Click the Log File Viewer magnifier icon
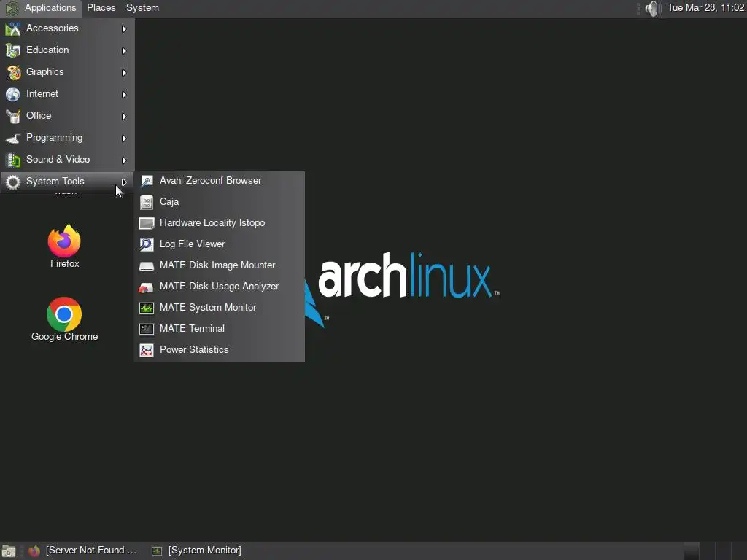 tap(146, 244)
